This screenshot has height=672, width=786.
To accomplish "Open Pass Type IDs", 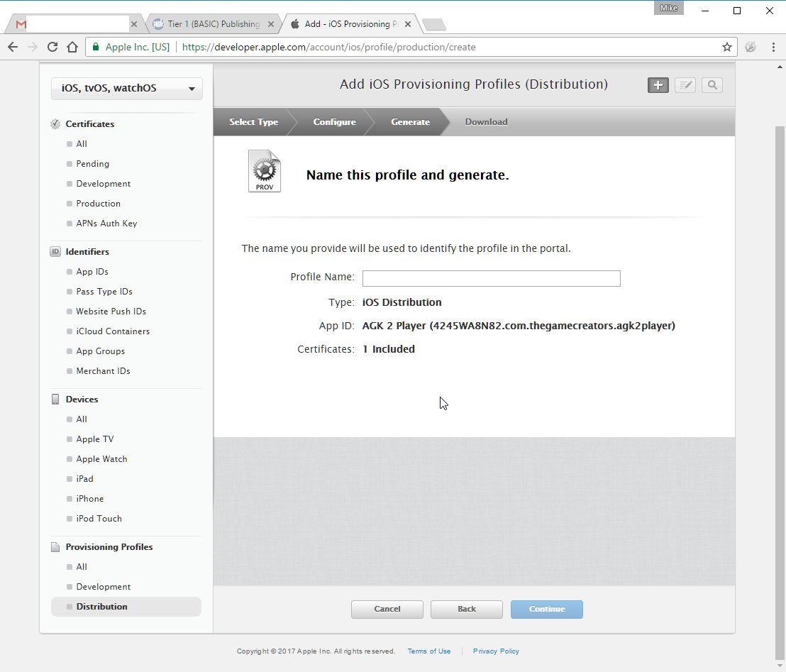I will [x=104, y=292].
